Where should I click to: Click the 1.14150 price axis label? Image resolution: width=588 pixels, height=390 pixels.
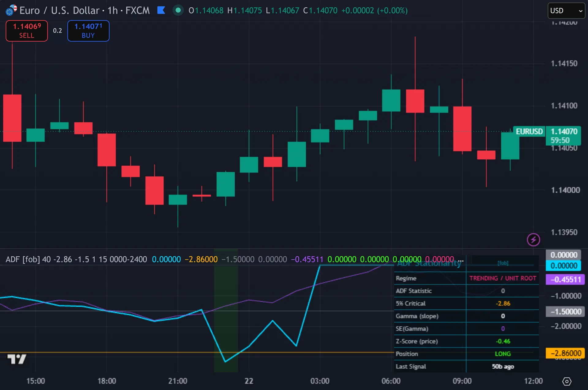[x=564, y=63]
